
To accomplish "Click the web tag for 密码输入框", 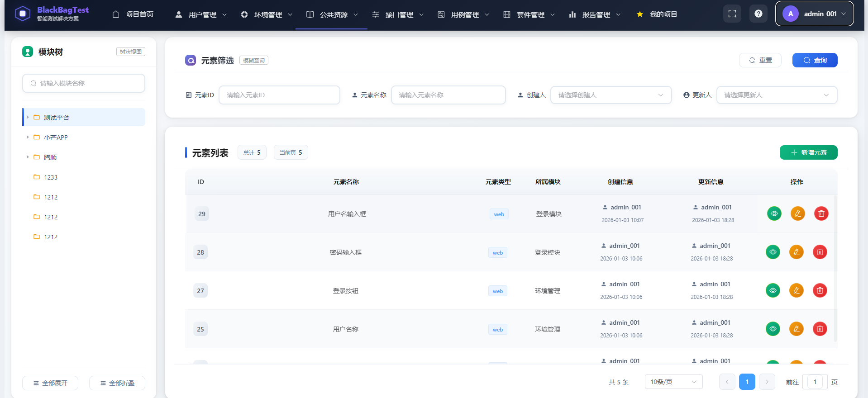I will click(498, 252).
